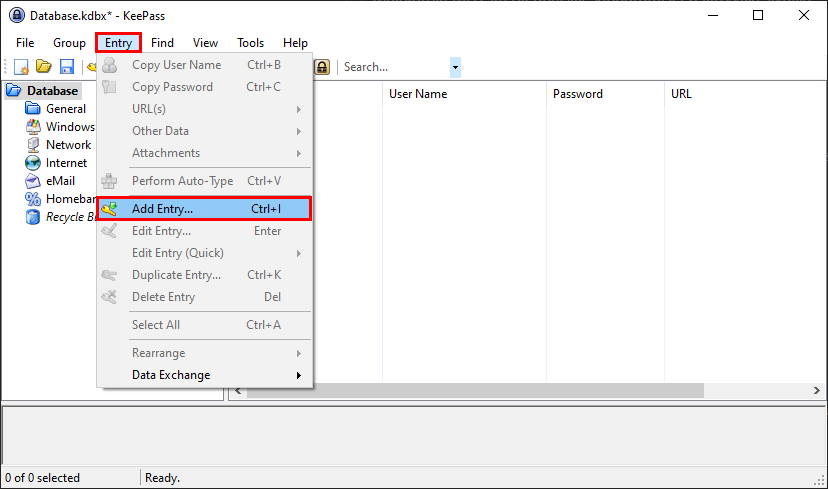This screenshot has width=828, height=489.
Task: Open the Group menu
Action: (x=69, y=43)
